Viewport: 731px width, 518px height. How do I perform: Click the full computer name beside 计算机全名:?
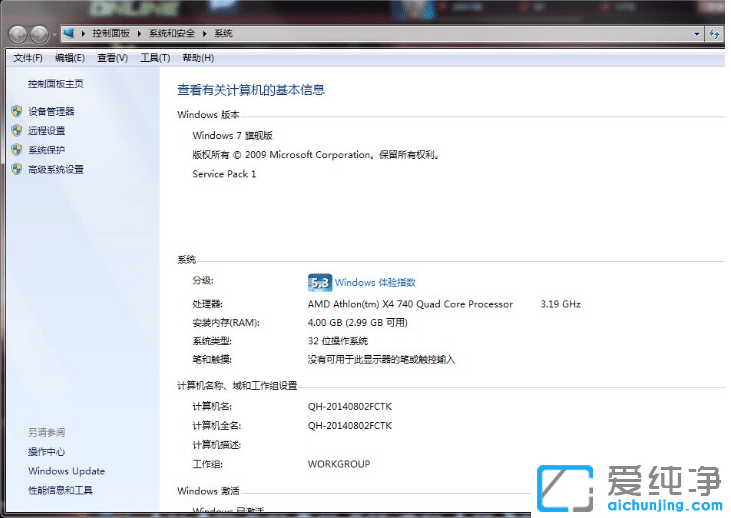pos(350,426)
